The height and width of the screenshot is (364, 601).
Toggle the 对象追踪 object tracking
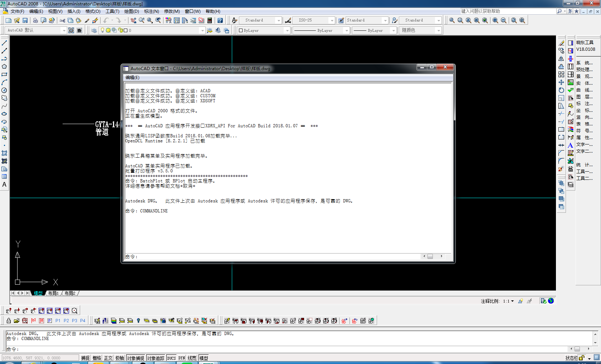click(156, 358)
